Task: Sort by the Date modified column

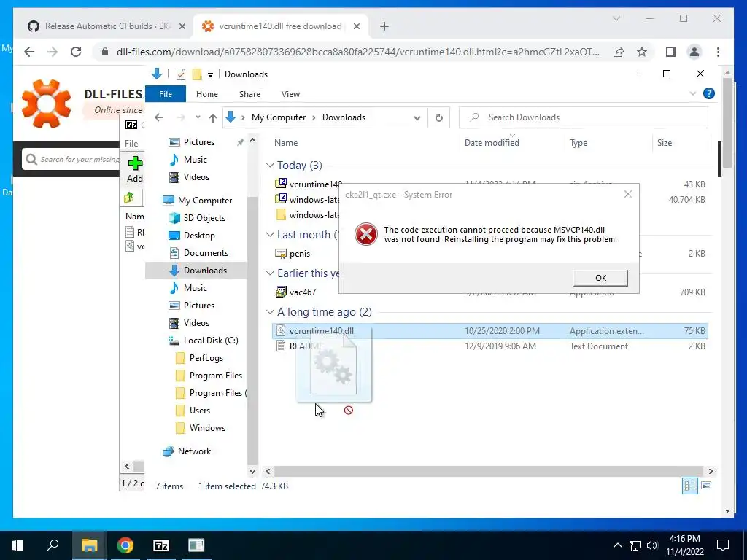Action: tap(492, 142)
